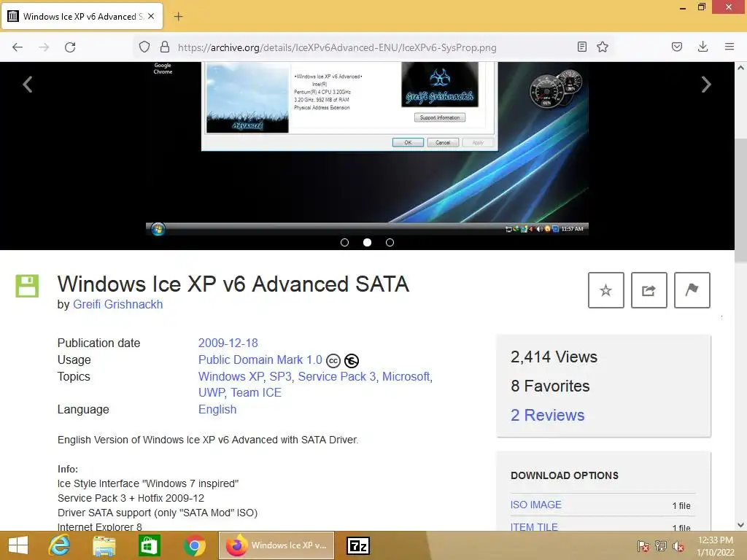Click the 8 Favorites text
Screen dimensions: 747x560
550,386
